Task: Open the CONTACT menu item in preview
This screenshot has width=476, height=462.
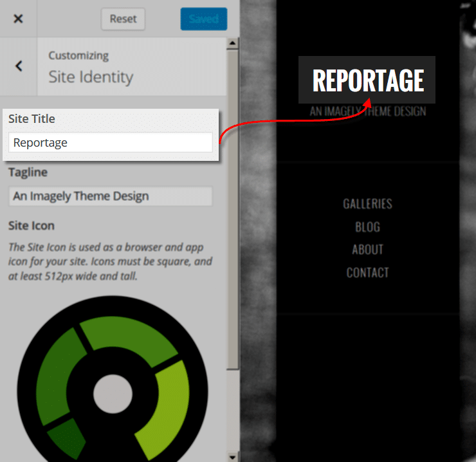Action: [368, 273]
